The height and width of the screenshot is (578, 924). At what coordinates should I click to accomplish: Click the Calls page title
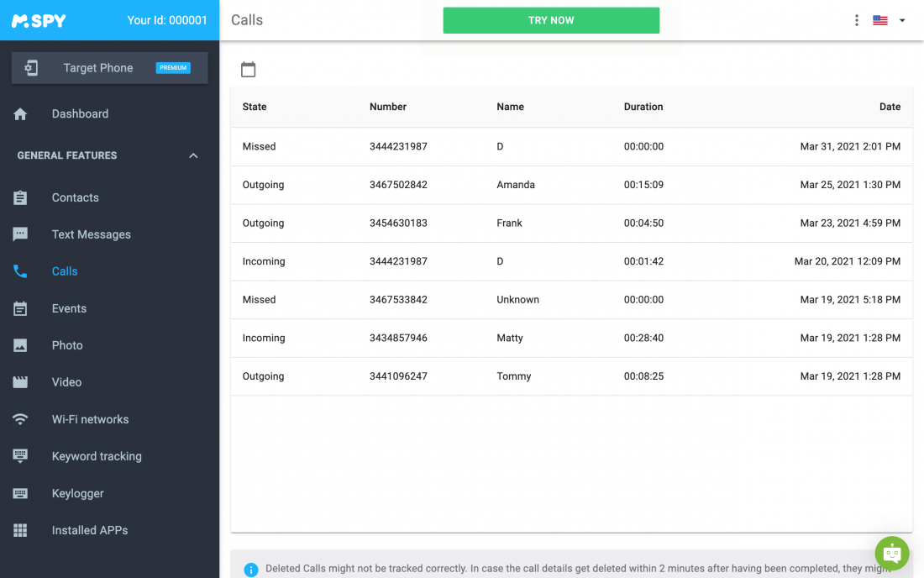pyautogui.click(x=247, y=20)
